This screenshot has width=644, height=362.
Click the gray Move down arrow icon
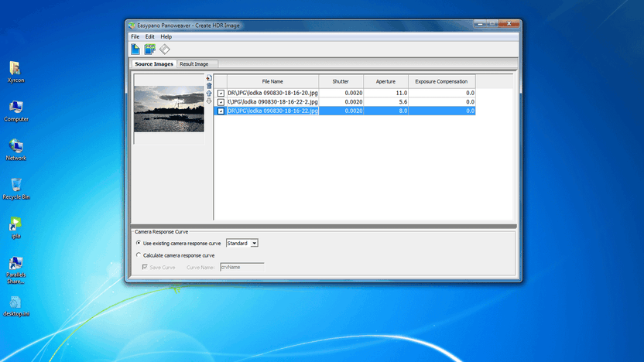click(x=209, y=101)
